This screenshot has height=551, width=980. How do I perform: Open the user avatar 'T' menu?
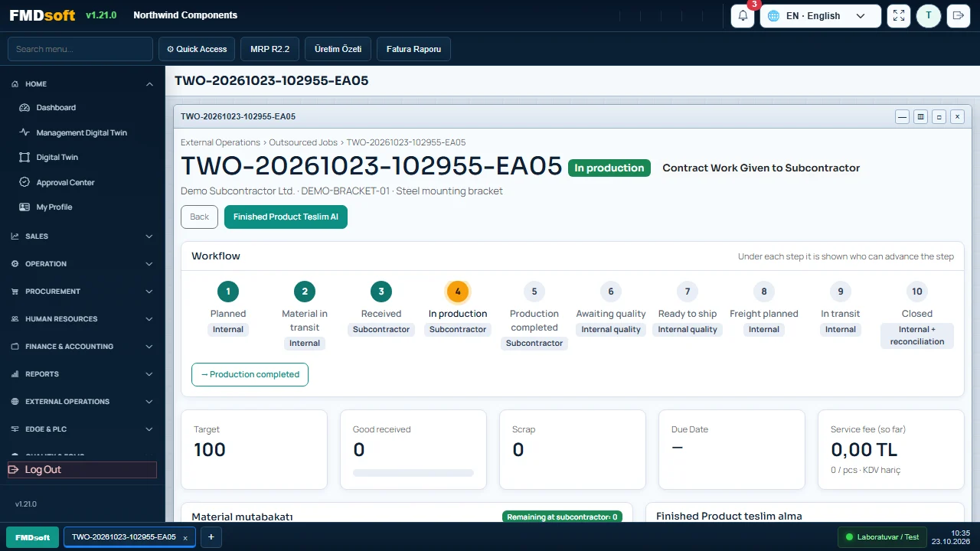point(929,15)
